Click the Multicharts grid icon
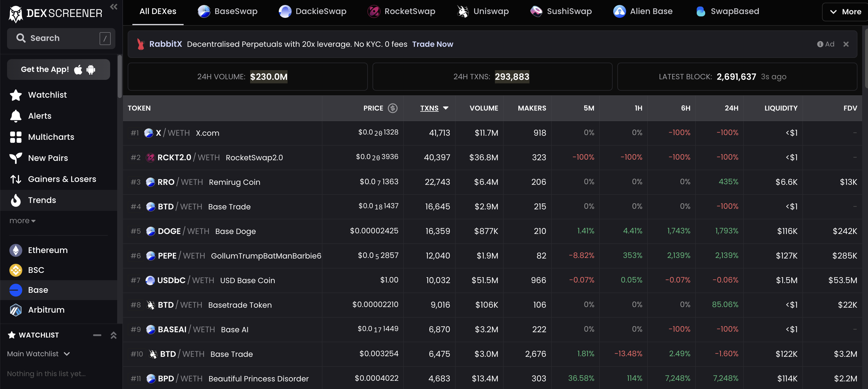Viewport: 868px width, 389px height. pyautogui.click(x=16, y=137)
